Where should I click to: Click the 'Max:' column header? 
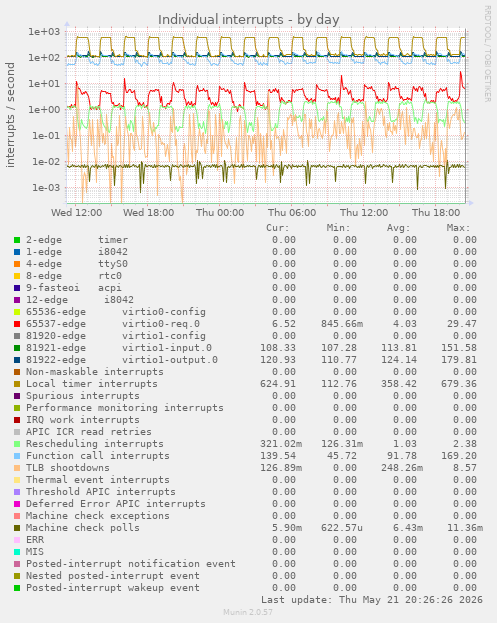tap(458, 228)
